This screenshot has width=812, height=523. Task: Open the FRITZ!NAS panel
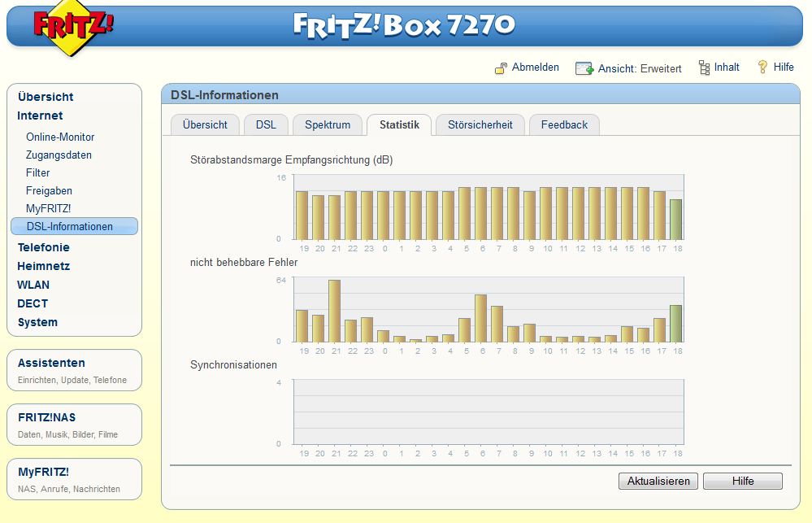74,425
